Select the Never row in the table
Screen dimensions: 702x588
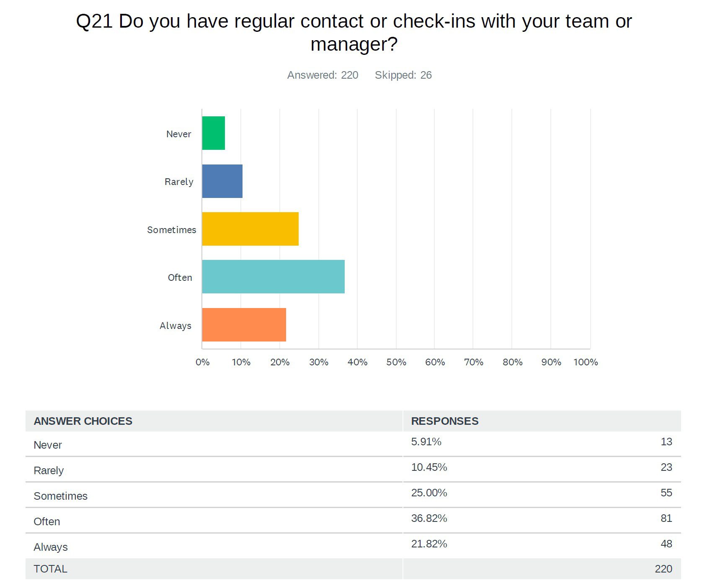(48, 445)
